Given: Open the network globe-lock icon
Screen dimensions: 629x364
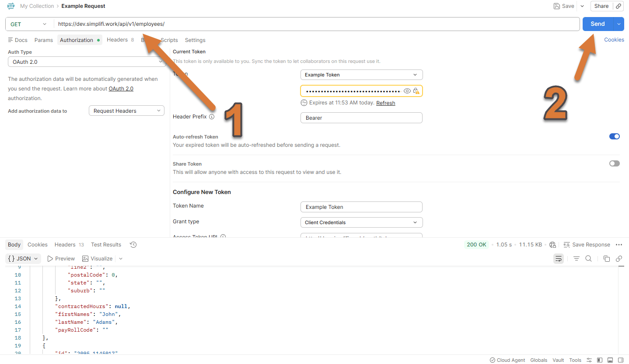Looking at the screenshot, I should pyautogui.click(x=552, y=245).
